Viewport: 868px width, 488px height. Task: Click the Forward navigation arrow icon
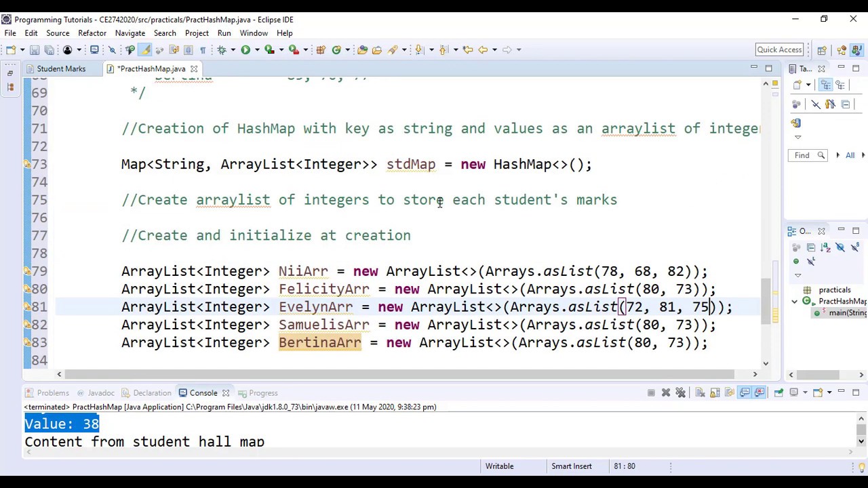point(507,49)
